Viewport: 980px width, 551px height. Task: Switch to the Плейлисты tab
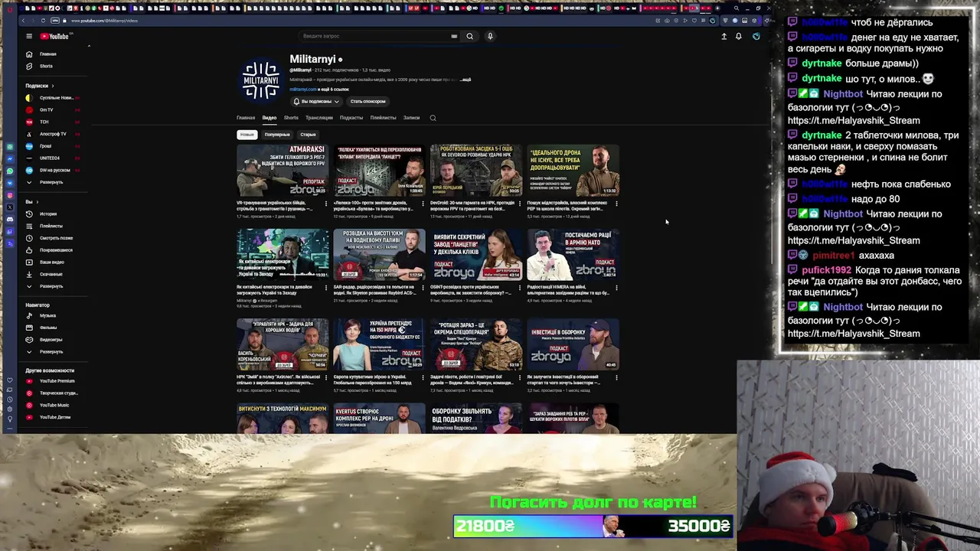tap(384, 118)
